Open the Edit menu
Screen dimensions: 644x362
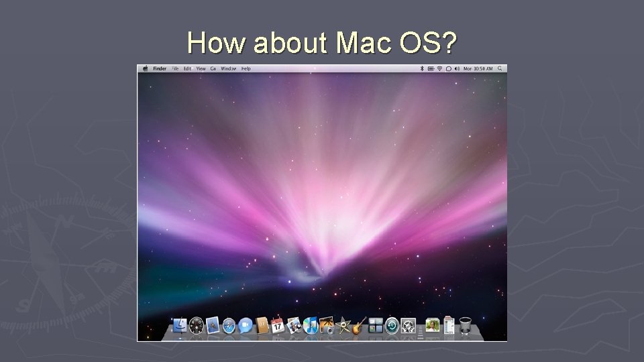[188, 68]
